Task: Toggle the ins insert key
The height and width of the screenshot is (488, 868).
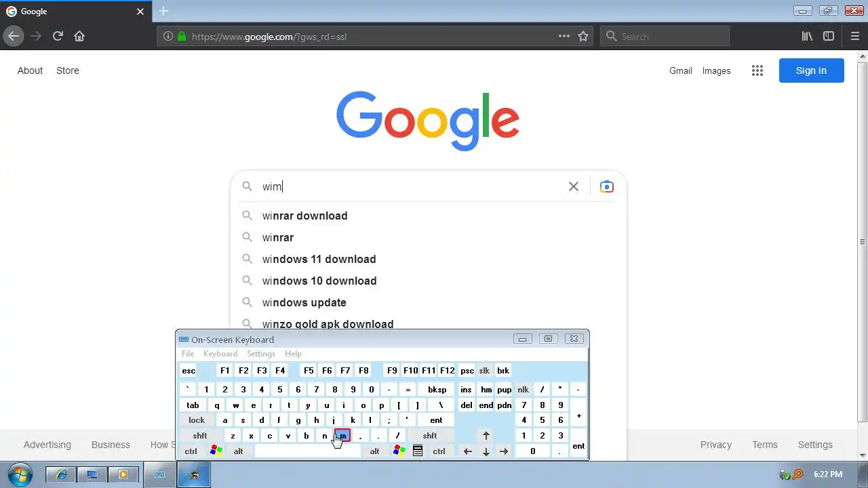Action: 466,390
